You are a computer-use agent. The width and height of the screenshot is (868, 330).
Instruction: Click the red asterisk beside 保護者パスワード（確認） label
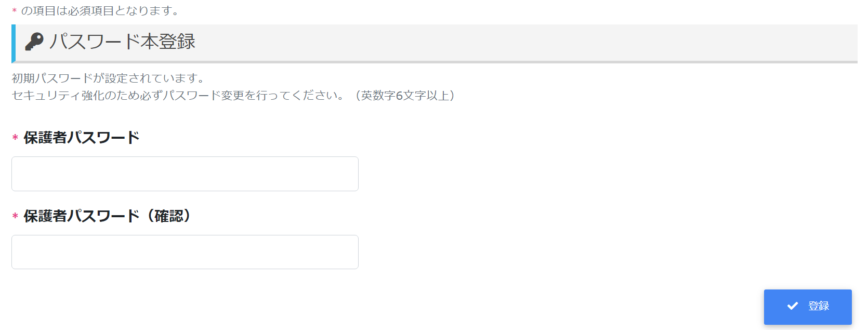(x=15, y=216)
